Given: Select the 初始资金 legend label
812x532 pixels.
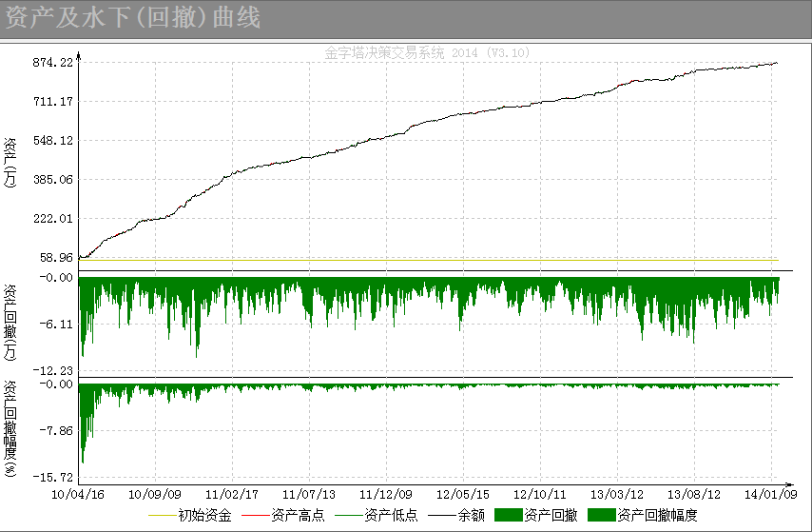Looking at the screenshot, I should pyautogui.click(x=204, y=516).
